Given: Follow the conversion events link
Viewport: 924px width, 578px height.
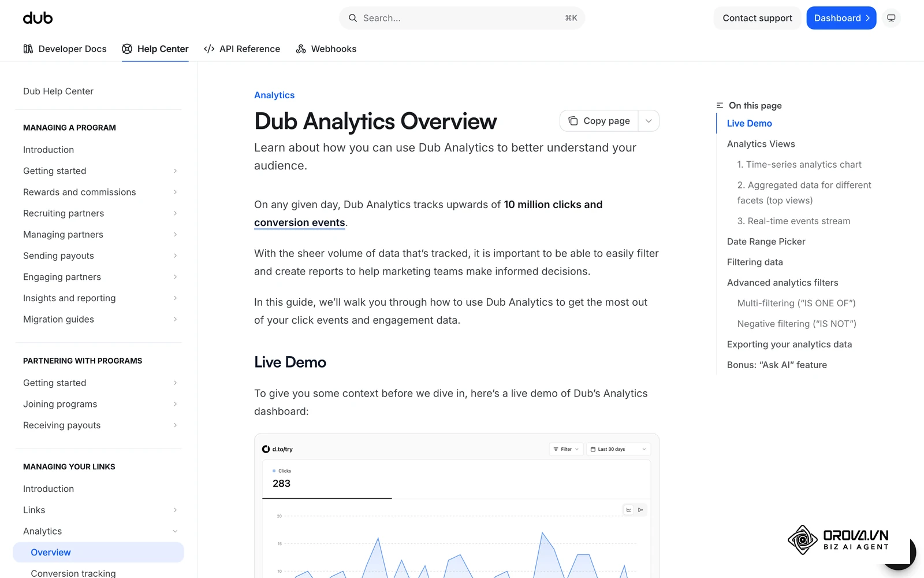Looking at the screenshot, I should 300,223.
